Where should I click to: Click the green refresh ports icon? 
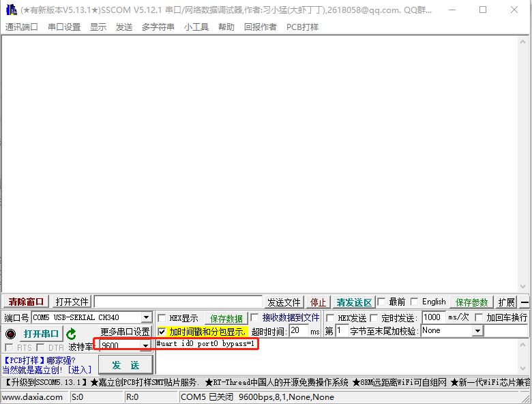coord(71,334)
